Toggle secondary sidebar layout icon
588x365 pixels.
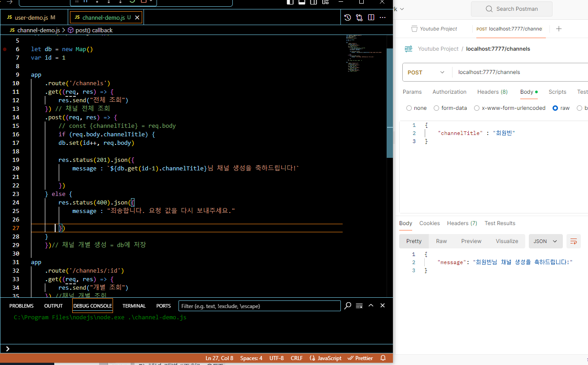[x=314, y=2]
